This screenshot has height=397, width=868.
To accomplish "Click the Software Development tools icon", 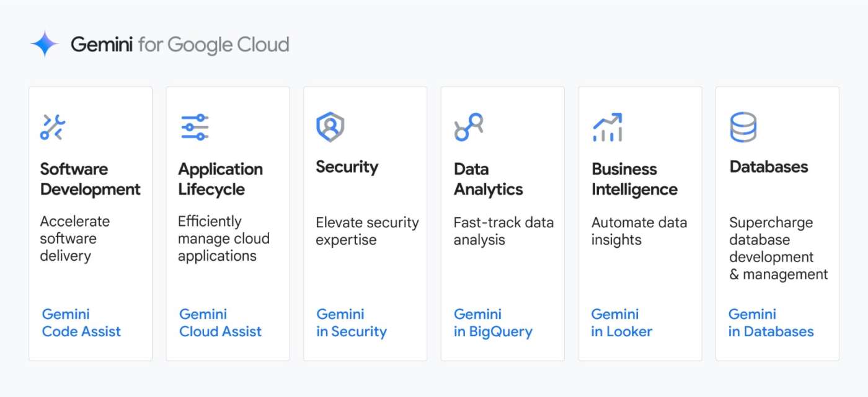I will click(x=53, y=127).
